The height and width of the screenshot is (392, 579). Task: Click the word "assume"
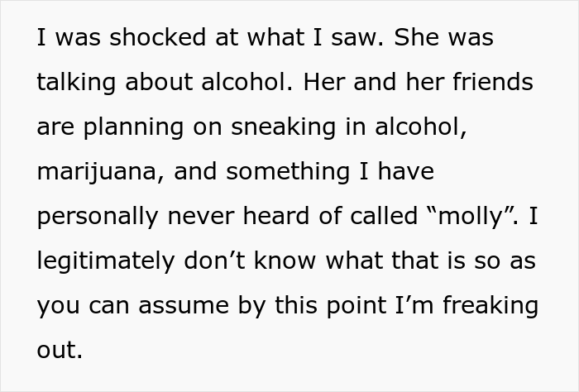coord(184,306)
